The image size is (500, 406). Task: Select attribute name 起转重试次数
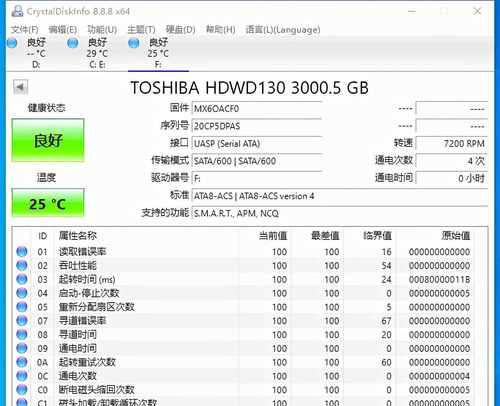(87, 362)
